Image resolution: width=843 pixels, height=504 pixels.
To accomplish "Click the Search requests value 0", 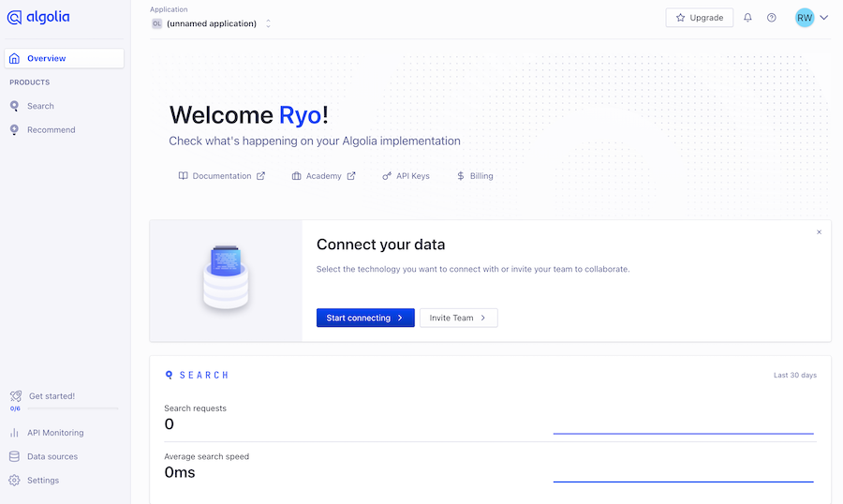I will pyautogui.click(x=169, y=424).
